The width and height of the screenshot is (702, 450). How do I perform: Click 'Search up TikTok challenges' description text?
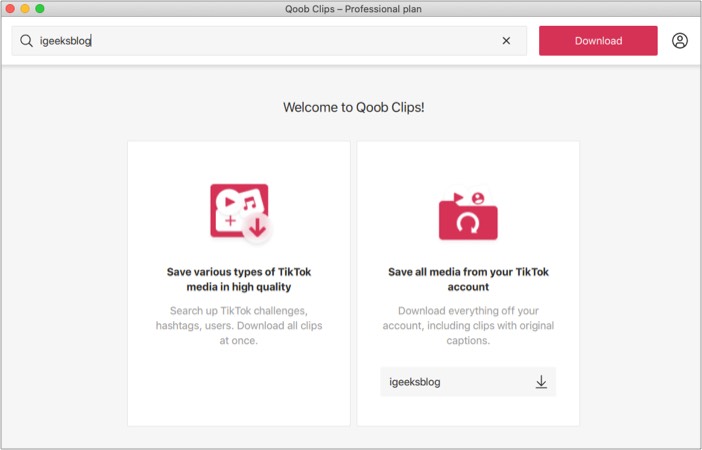coord(239,326)
